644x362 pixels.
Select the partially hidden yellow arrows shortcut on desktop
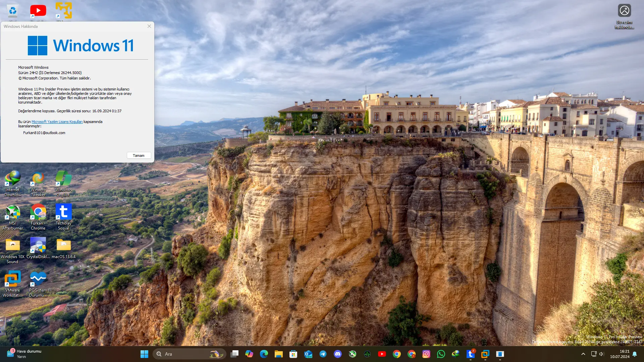(63, 11)
